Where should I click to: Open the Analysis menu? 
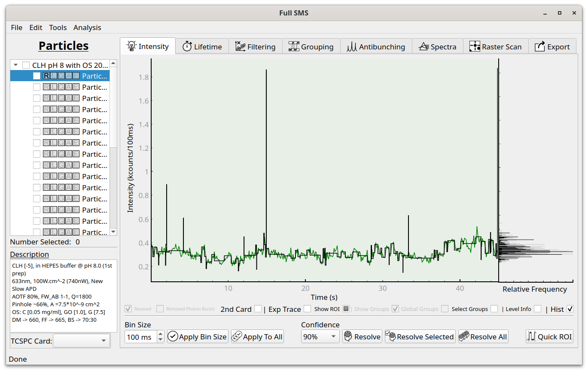(87, 27)
